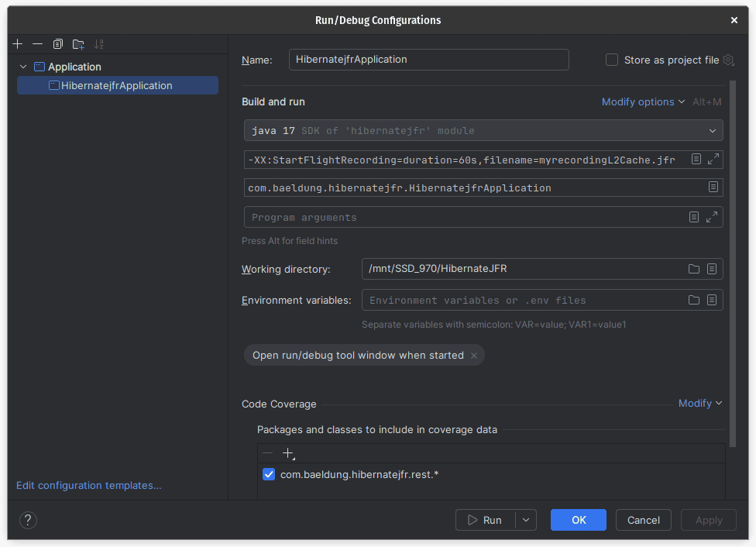Screen dimensions: 756x547
Task: Browse for the main class
Action: pyautogui.click(x=713, y=187)
